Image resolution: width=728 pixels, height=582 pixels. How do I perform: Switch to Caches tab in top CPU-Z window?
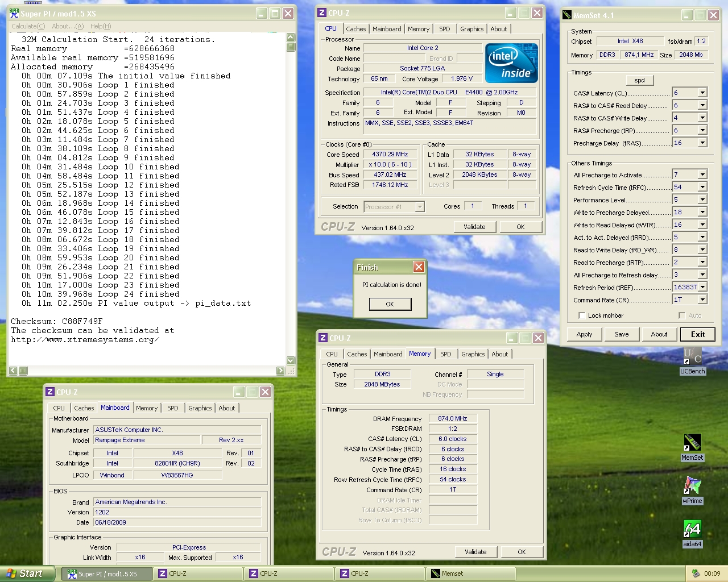pos(356,29)
